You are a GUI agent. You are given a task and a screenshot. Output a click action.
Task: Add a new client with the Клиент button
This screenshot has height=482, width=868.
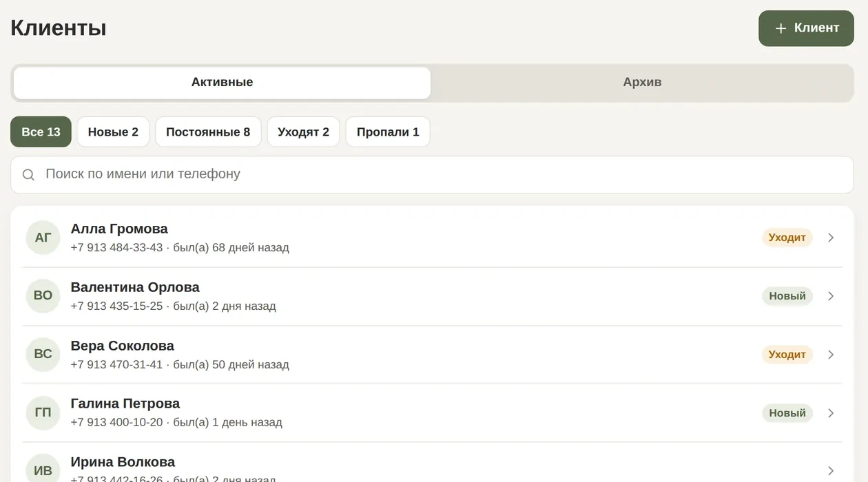pos(806,28)
